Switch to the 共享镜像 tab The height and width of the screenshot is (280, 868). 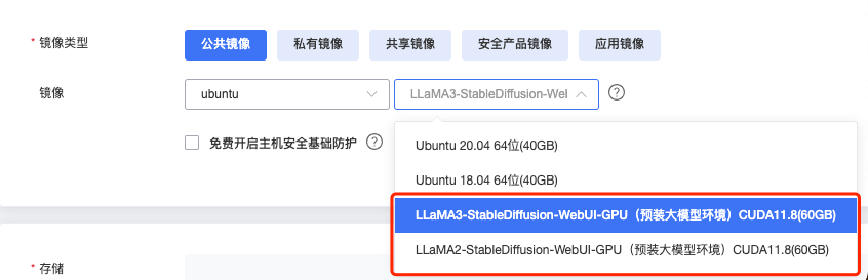410,45
